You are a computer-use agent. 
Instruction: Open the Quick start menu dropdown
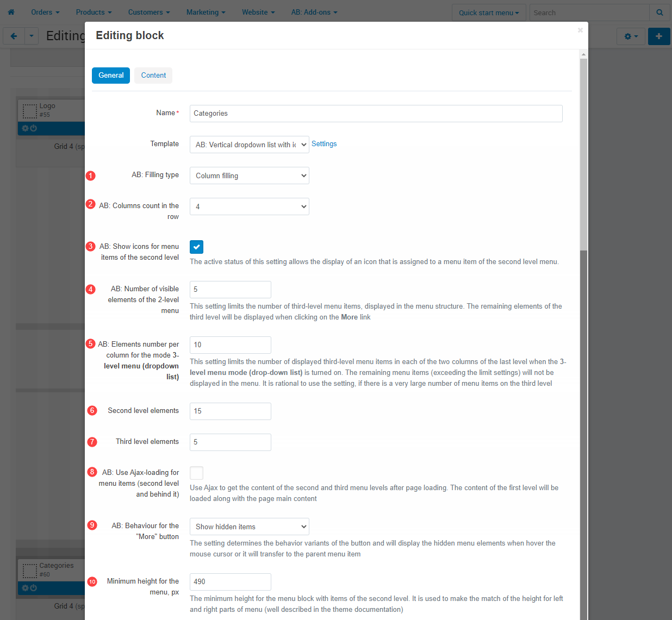(489, 12)
